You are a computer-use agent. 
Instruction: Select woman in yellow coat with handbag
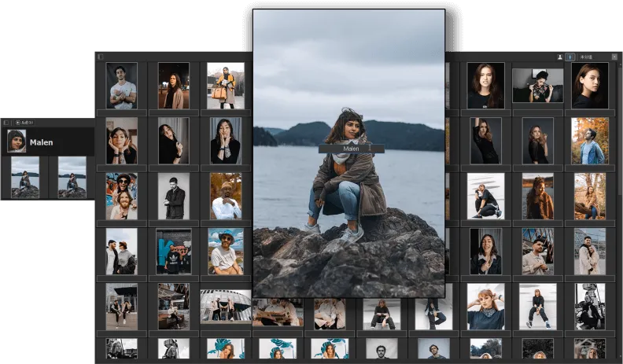(226, 86)
